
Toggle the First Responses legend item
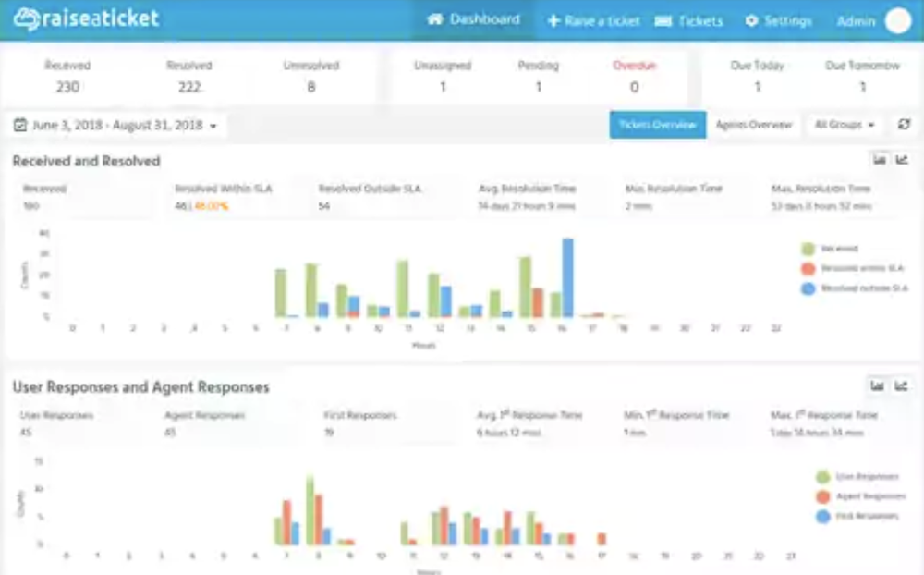857,516
